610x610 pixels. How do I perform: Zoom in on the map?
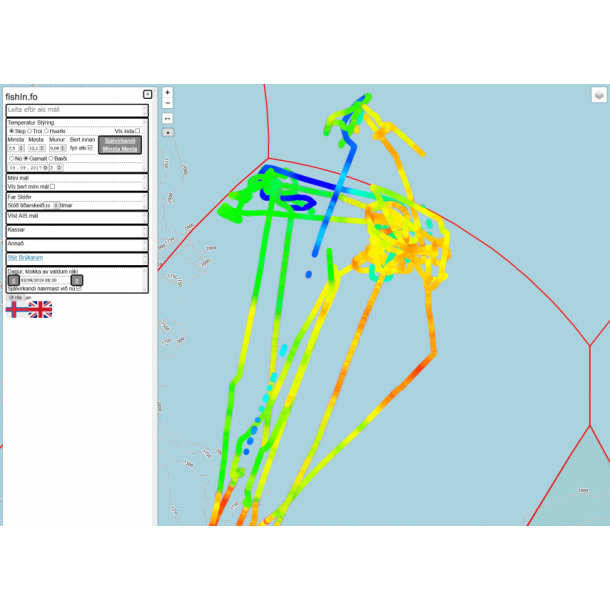tap(167, 93)
